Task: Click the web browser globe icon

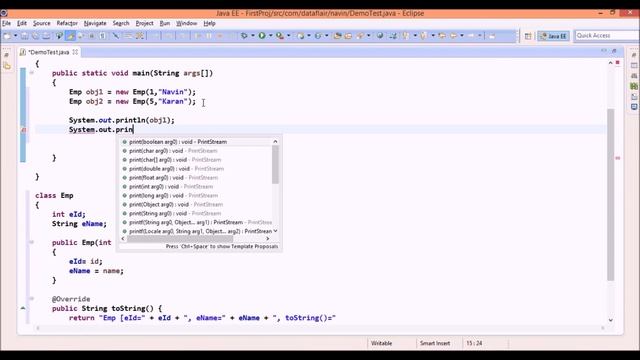Action: coord(380,36)
